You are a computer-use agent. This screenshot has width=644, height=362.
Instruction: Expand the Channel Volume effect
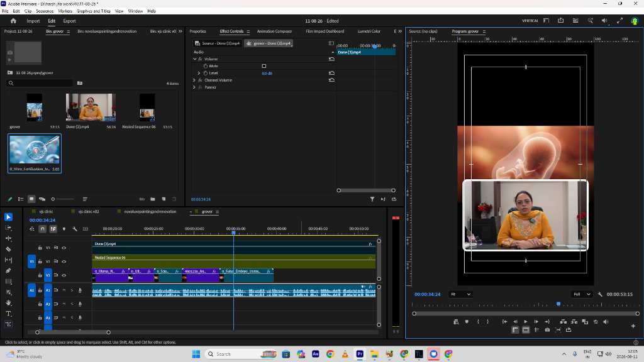(x=194, y=80)
